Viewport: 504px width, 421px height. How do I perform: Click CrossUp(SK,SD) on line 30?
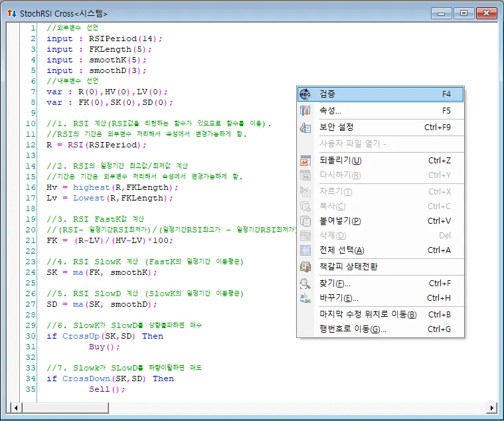99,336
